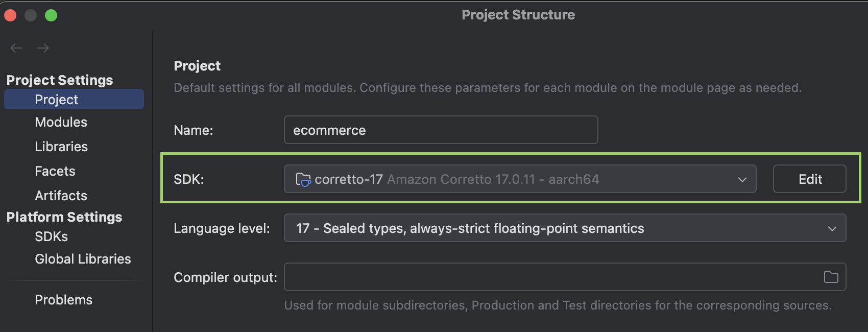This screenshot has width=868, height=332.
Task: Click the project Name field containing ecommerce
Action: click(x=441, y=130)
